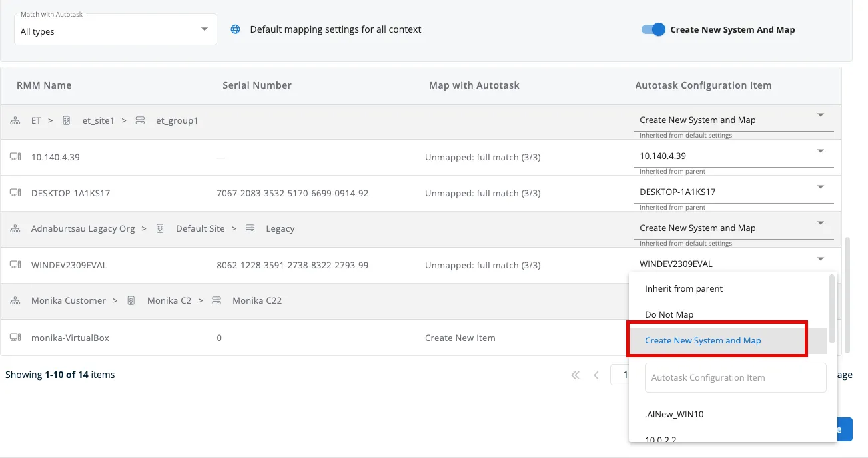Go to first page using double-arrow button

(x=575, y=375)
